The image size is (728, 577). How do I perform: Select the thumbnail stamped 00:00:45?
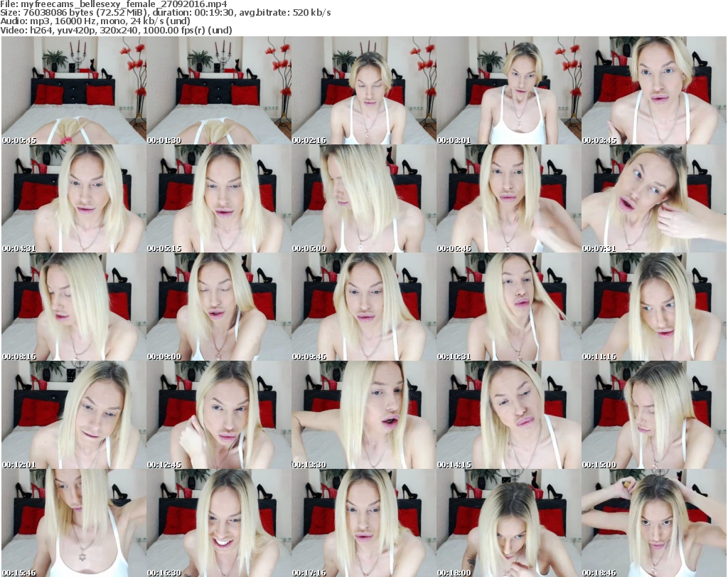click(x=74, y=90)
